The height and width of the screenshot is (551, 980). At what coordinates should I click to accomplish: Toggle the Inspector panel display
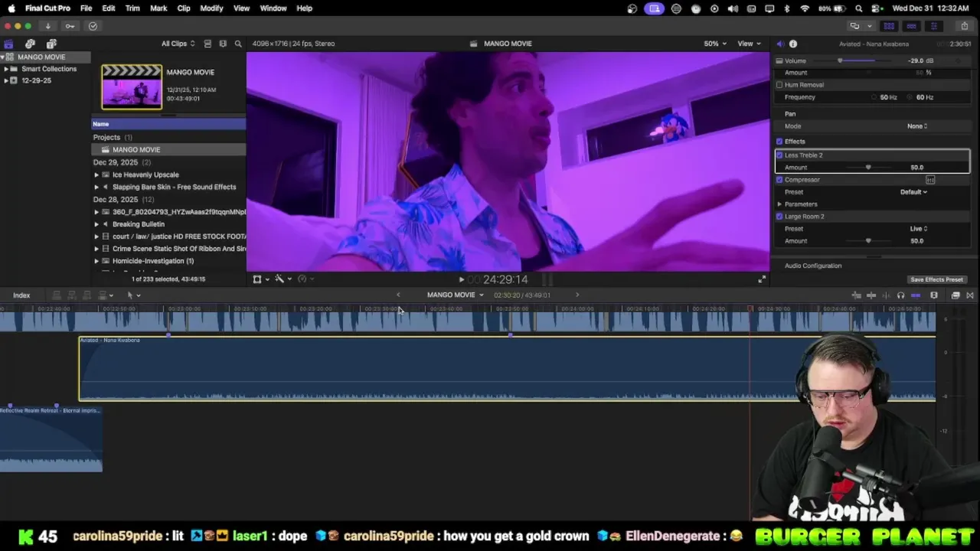coord(933,26)
